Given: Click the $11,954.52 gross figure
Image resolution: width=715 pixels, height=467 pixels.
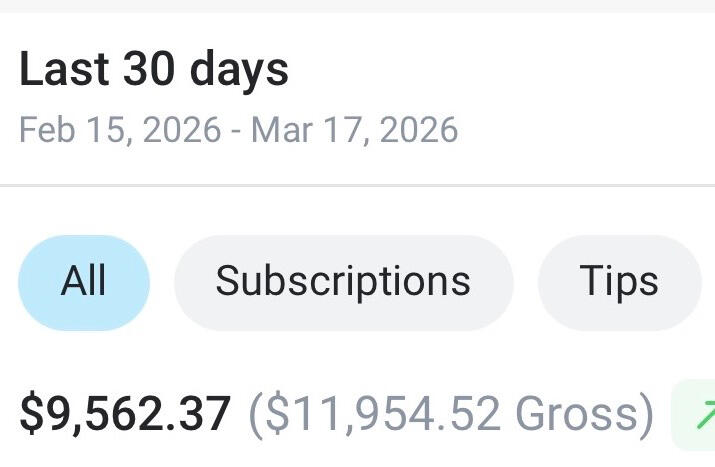Looking at the screenshot, I should [382, 414].
